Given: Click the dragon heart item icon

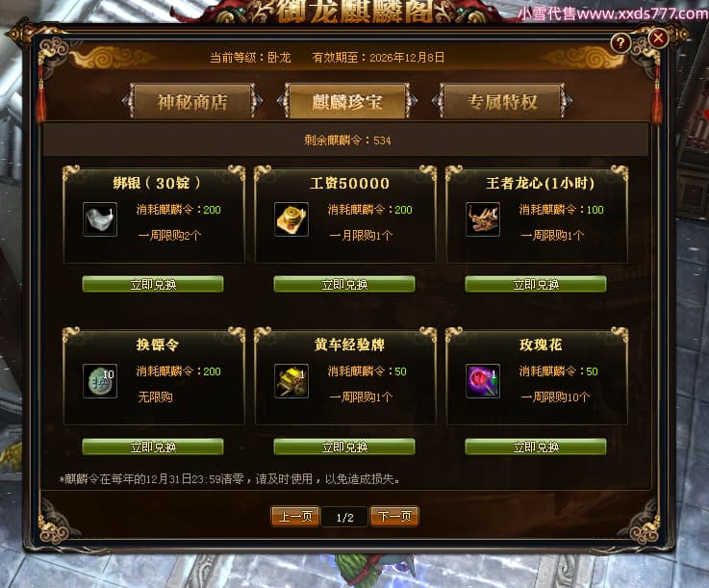Looking at the screenshot, I should (x=483, y=219).
